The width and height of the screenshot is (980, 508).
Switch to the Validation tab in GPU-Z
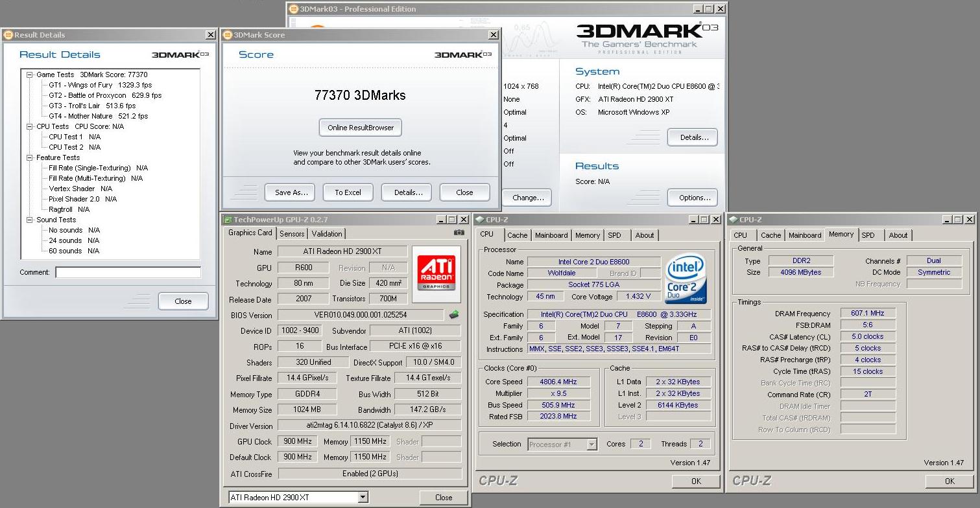click(x=327, y=234)
